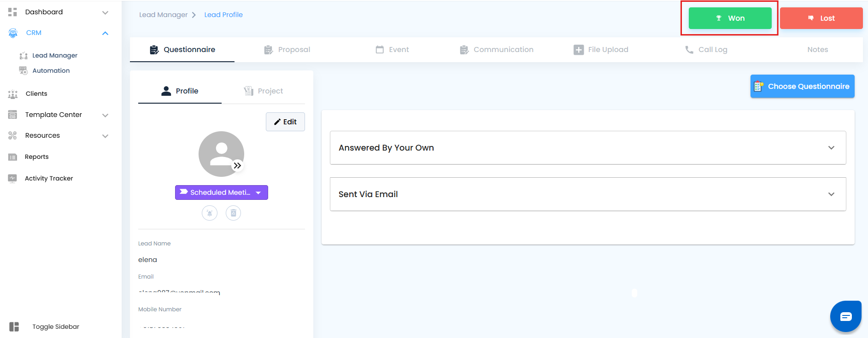Open Reports from the sidebar
868x338 pixels.
point(36,157)
